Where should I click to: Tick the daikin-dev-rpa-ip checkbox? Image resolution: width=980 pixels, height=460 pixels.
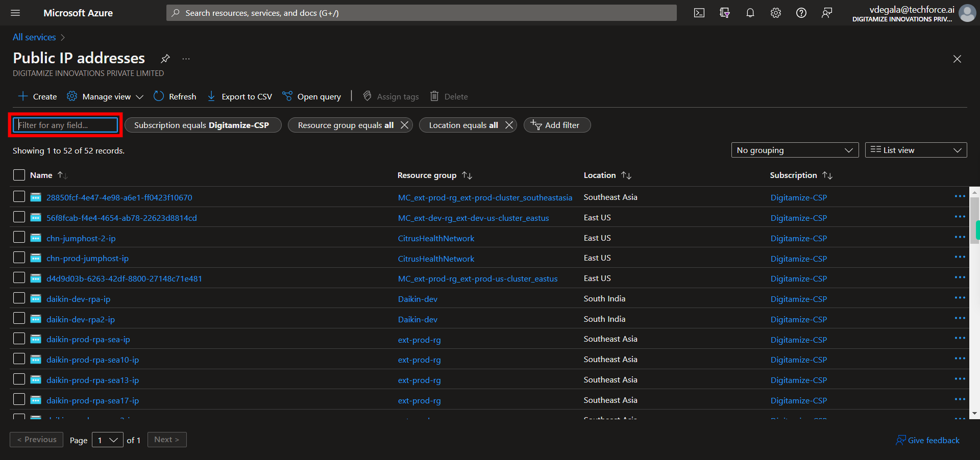19,298
